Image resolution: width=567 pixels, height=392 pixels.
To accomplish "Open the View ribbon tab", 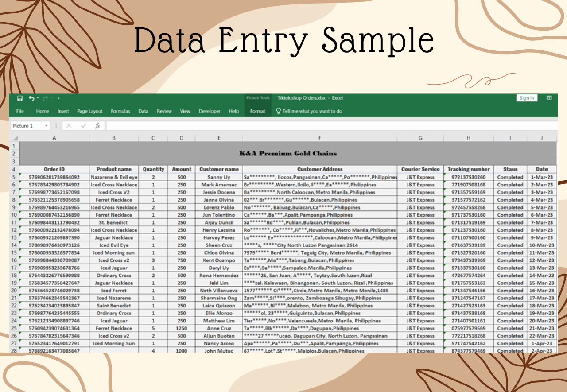I will (185, 111).
